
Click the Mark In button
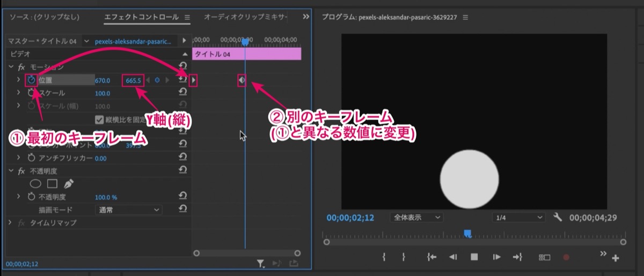[384, 257]
